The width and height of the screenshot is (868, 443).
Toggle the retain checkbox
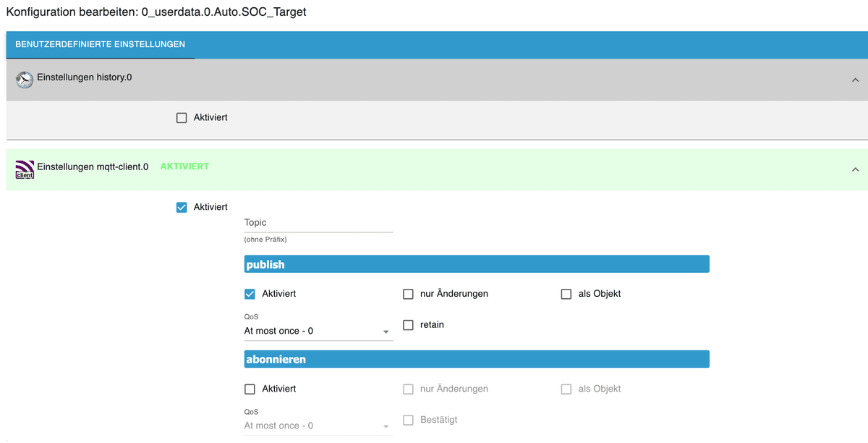(408, 325)
